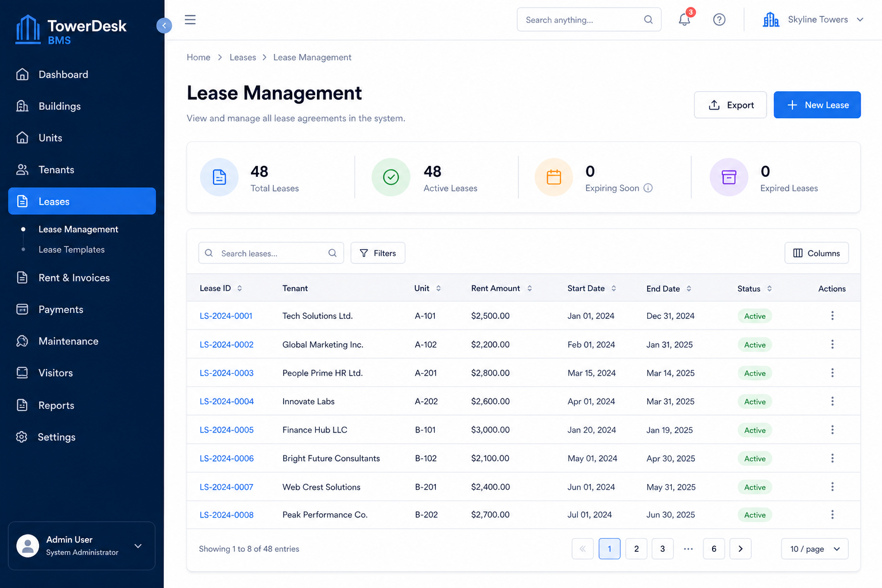Open actions menu for Finance Hub LLC
The width and height of the screenshot is (882, 588).
point(832,430)
